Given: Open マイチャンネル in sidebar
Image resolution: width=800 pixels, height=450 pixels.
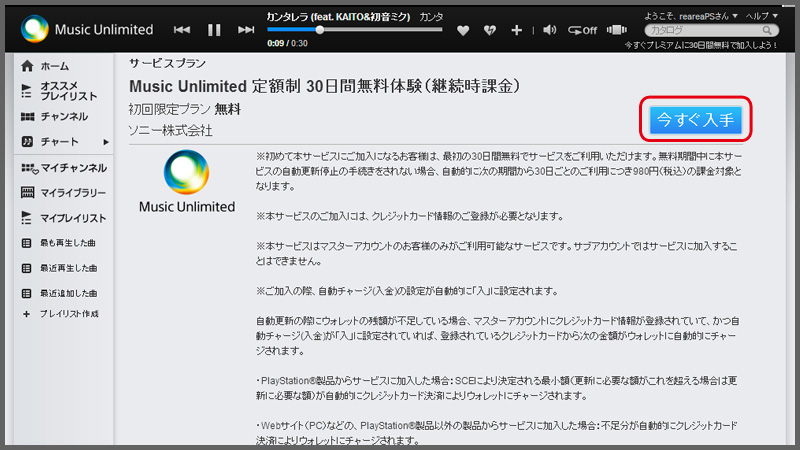Looking at the screenshot, I should click(64, 168).
